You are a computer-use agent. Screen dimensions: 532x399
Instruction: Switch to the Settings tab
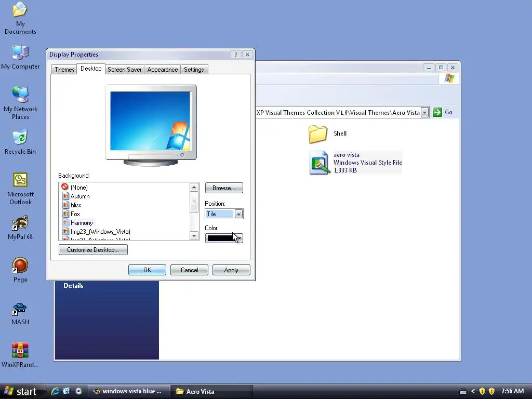pyautogui.click(x=194, y=70)
